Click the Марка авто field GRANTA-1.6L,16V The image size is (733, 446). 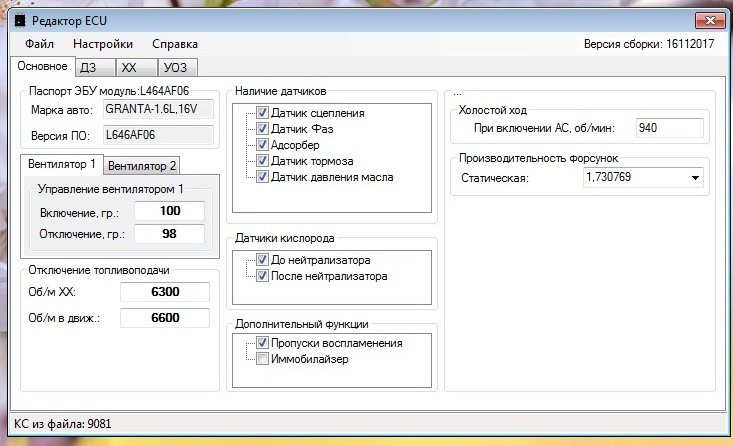tap(158, 109)
